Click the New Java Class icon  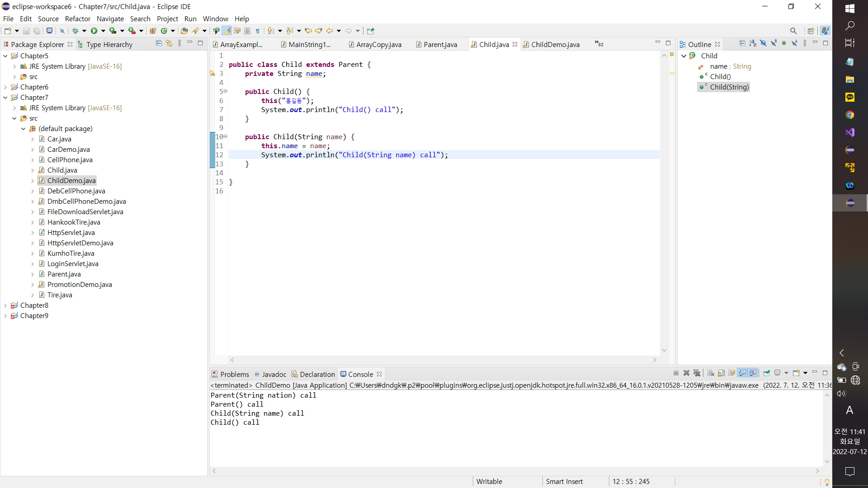pos(164,31)
